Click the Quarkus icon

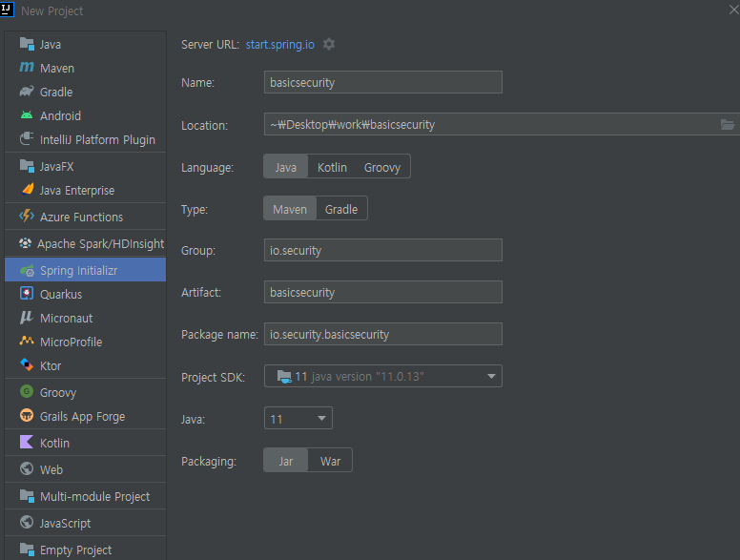click(x=27, y=293)
